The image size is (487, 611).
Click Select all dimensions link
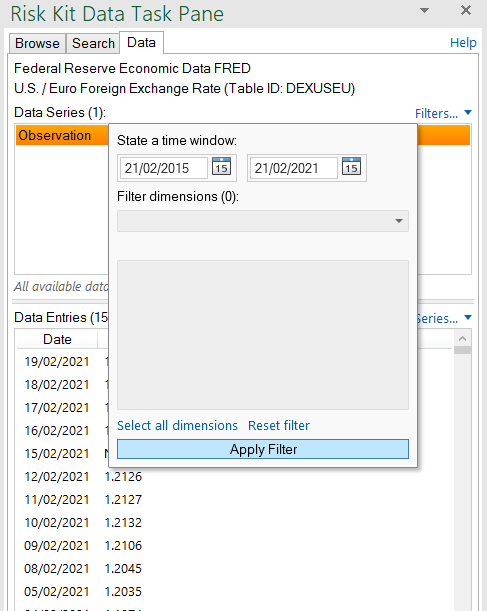(x=177, y=426)
